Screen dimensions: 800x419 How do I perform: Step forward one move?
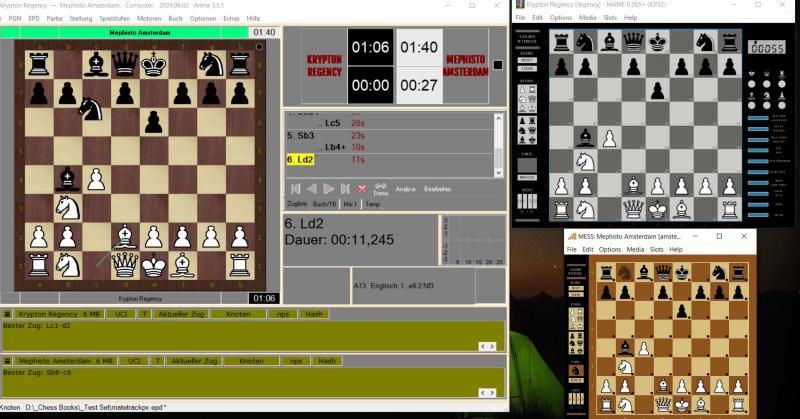(327, 188)
